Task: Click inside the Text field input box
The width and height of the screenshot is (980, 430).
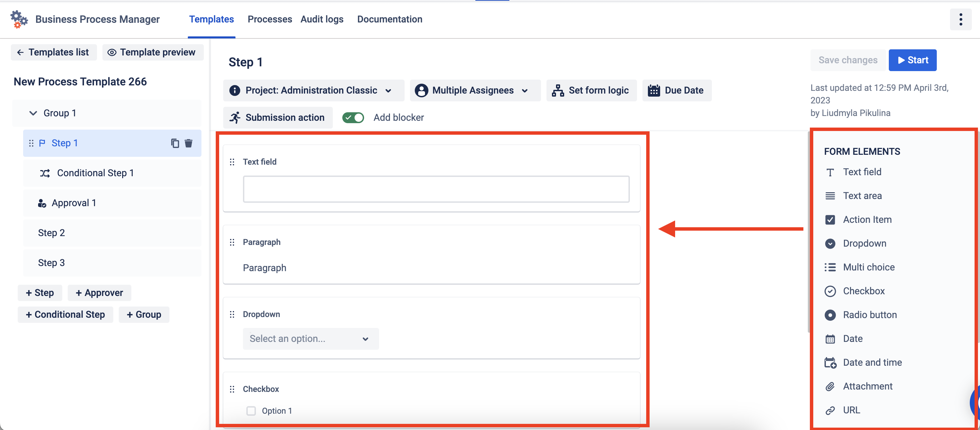Action: [436, 189]
